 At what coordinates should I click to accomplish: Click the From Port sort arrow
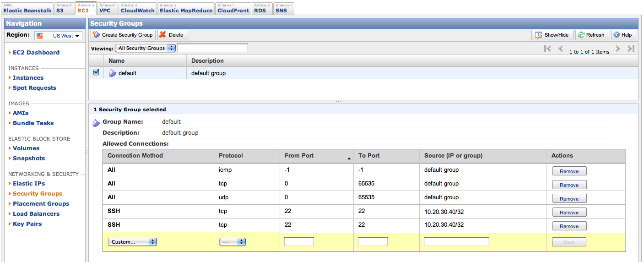[349, 158]
